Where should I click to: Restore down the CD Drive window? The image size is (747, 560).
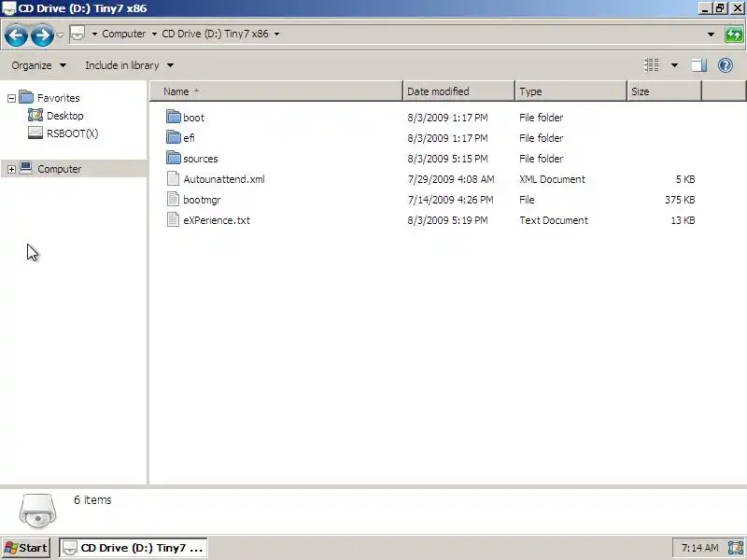pyautogui.click(x=720, y=8)
